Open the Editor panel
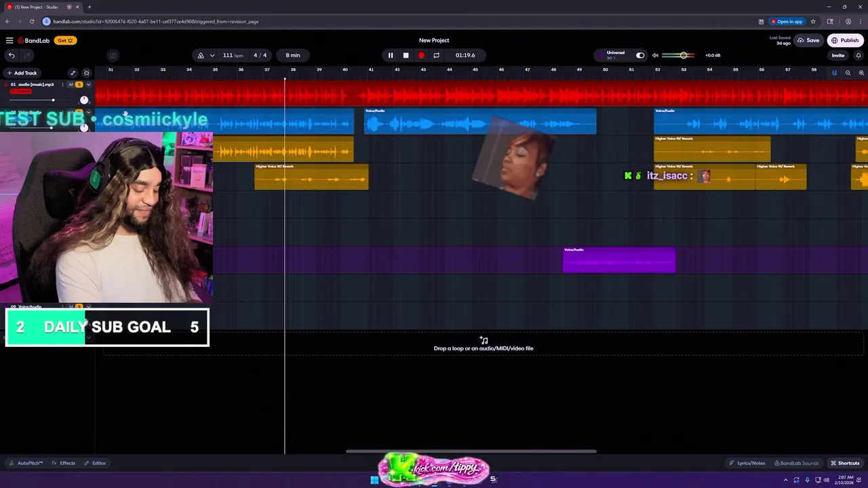The width and height of the screenshot is (868, 488). click(96, 464)
